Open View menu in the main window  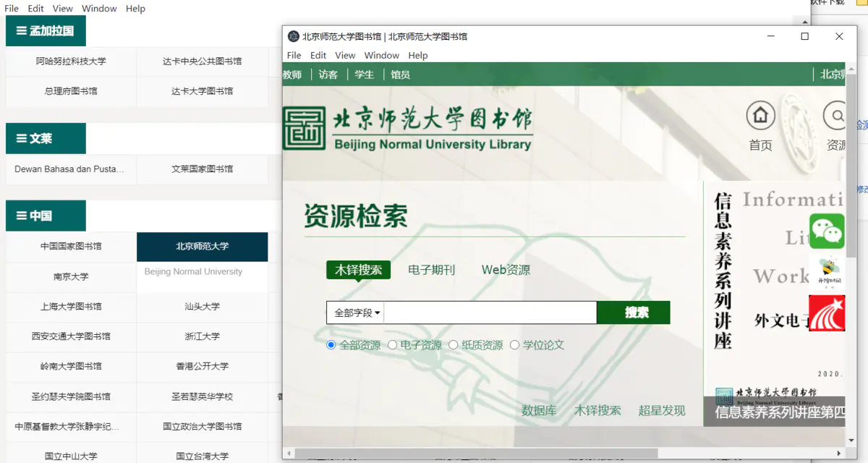[x=63, y=9]
